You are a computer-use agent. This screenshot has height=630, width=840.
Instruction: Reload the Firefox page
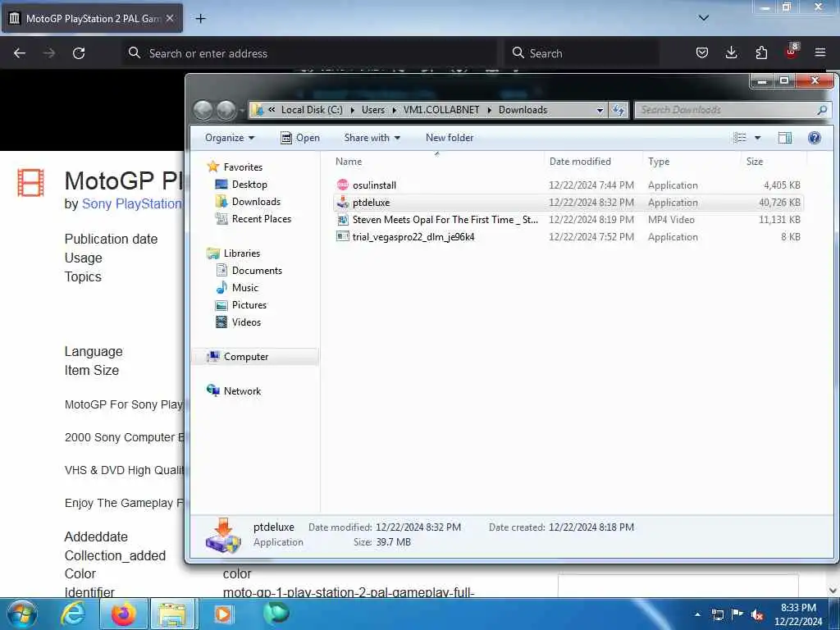79,53
